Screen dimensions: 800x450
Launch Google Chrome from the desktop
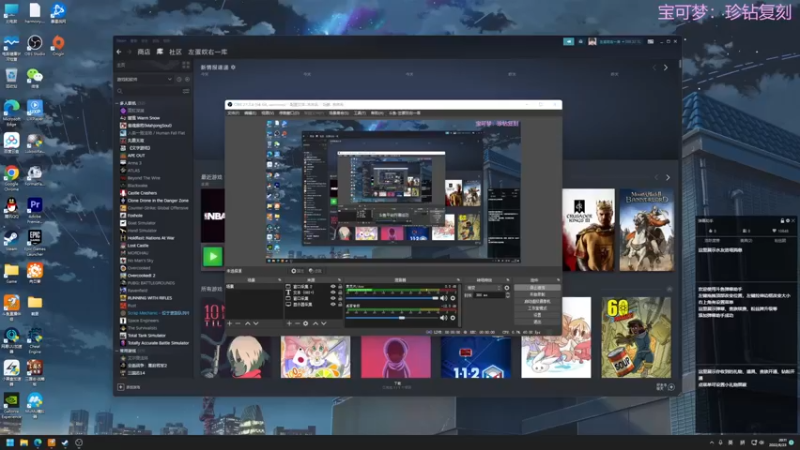11,176
